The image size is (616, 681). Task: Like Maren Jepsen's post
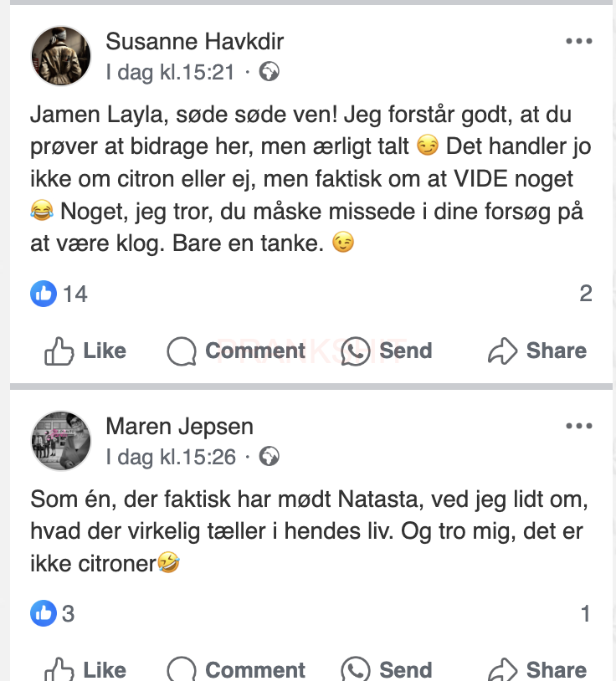[85, 669]
